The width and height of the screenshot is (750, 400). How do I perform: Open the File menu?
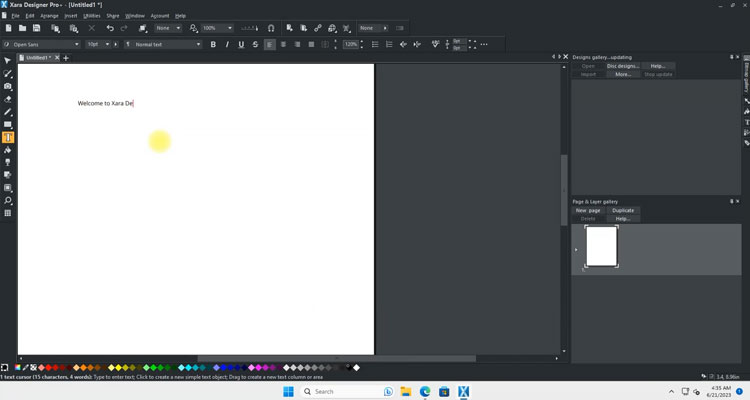(x=15, y=16)
